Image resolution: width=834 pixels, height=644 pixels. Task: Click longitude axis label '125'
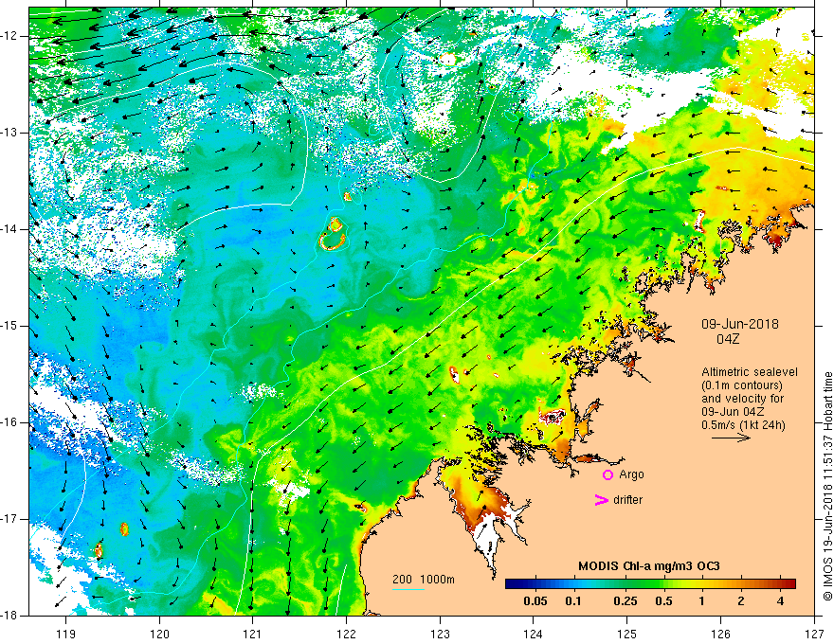[x=627, y=634]
